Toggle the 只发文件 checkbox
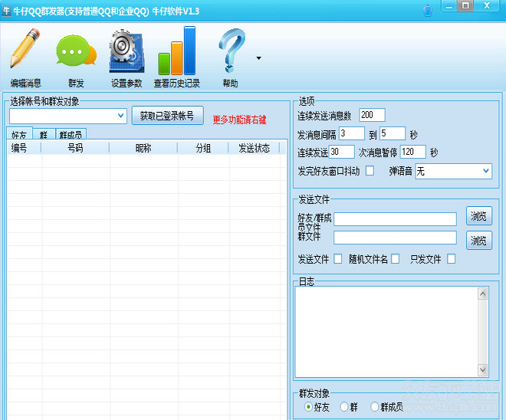The height and width of the screenshot is (420, 506). [451, 259]
